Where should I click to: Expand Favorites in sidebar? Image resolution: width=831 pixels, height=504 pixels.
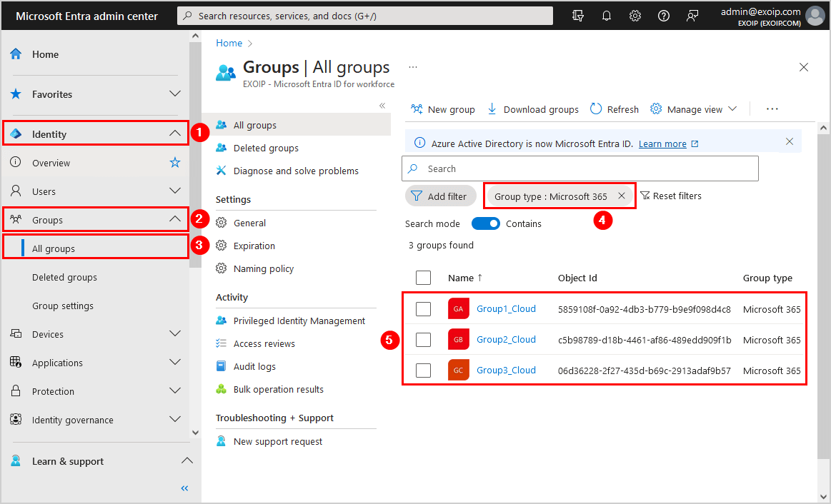(175, 94)
